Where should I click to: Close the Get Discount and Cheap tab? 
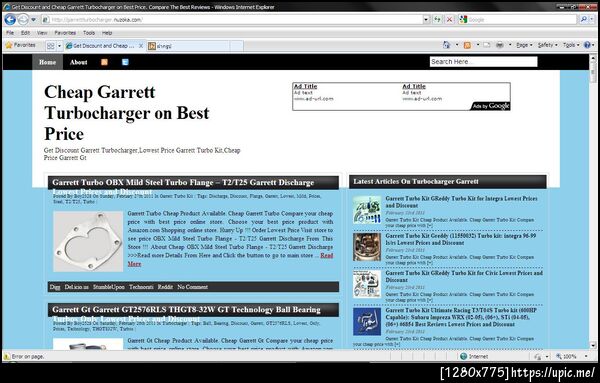click(141, 46)
